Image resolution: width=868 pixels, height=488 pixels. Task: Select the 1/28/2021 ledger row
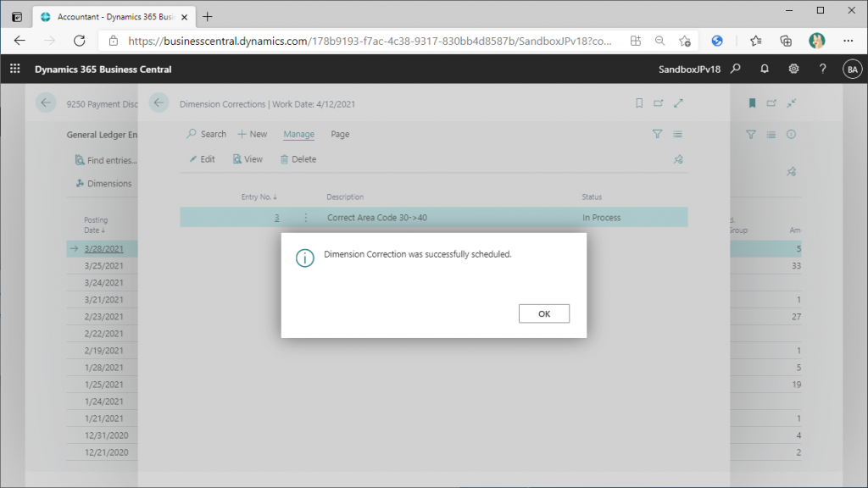pos(103,368)
